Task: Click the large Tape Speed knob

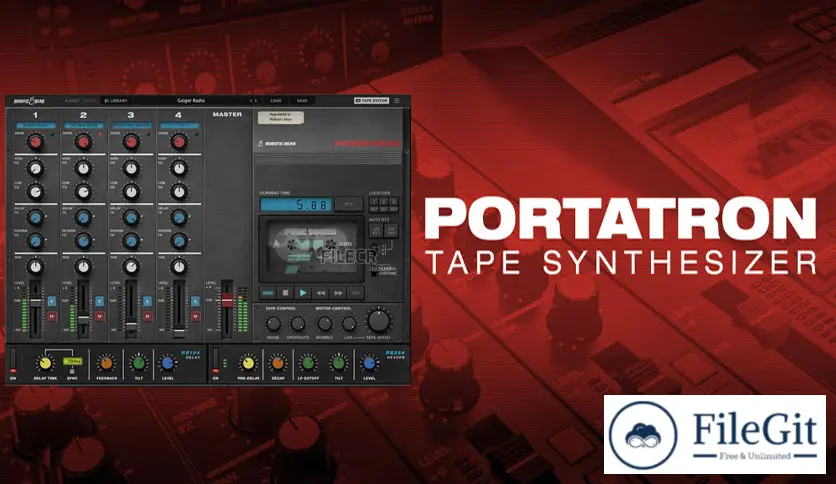Action: click(378, 320)
